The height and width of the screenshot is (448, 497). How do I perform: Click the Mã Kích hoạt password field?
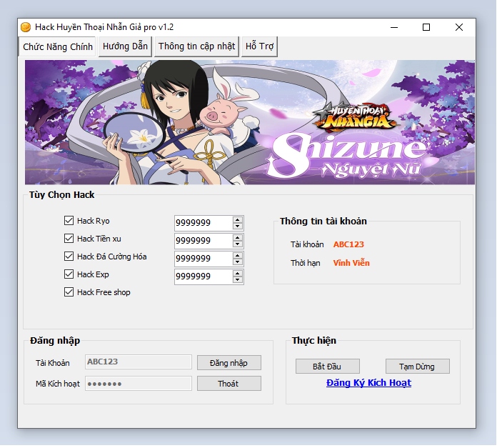(139, 384)
